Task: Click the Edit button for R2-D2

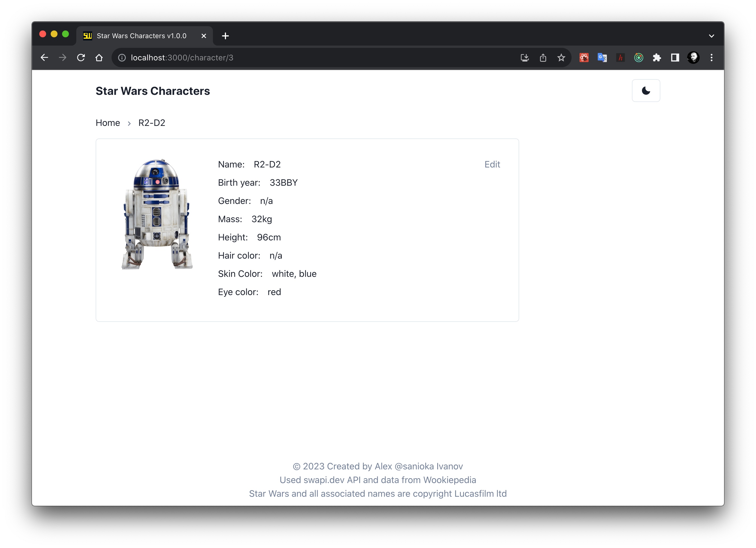Action: click(492, 164)
